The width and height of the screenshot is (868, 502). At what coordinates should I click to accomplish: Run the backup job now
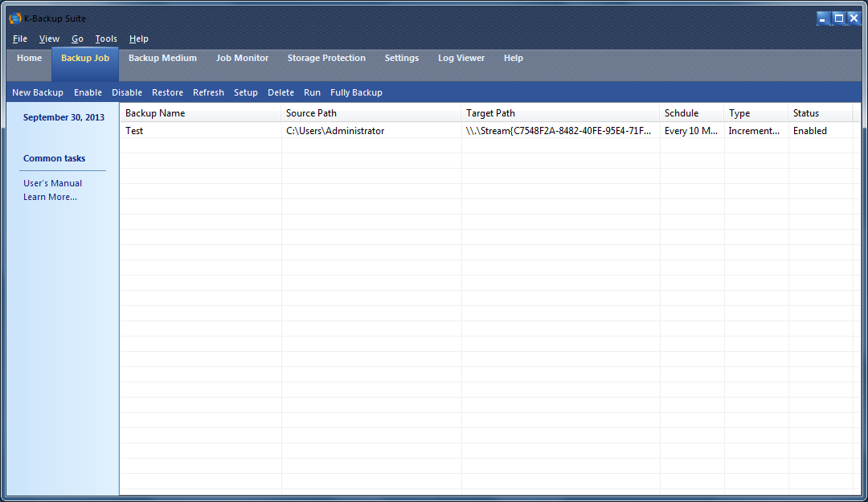pos(312,92)
